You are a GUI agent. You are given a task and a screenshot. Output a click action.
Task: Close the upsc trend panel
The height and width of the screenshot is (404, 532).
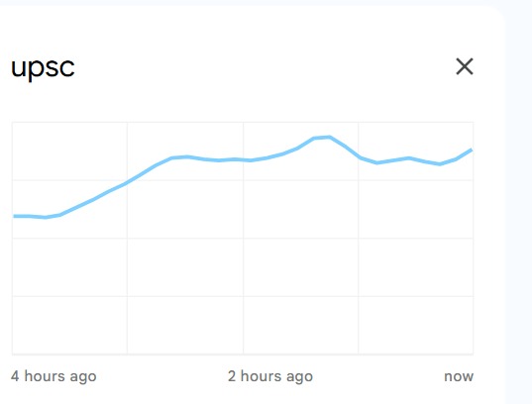(465, 66)
